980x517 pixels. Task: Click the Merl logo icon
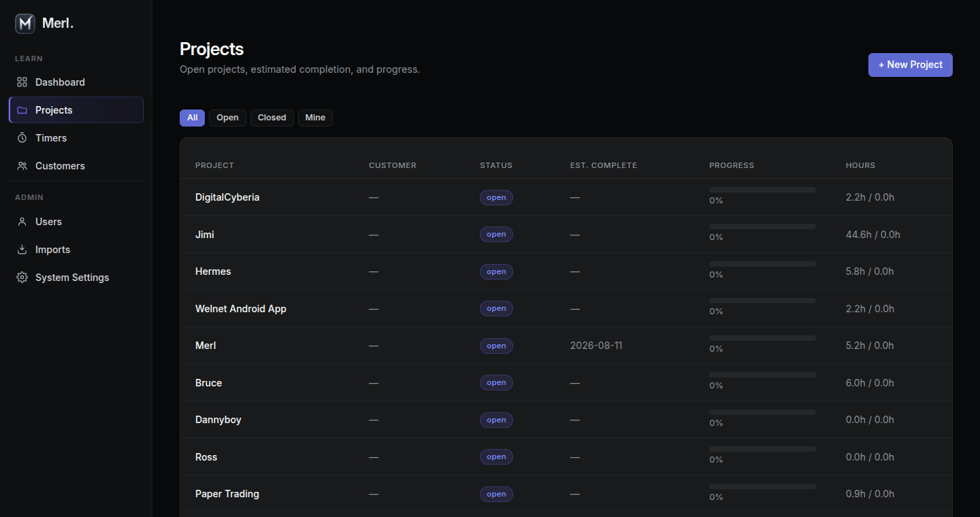click(25, 24)
